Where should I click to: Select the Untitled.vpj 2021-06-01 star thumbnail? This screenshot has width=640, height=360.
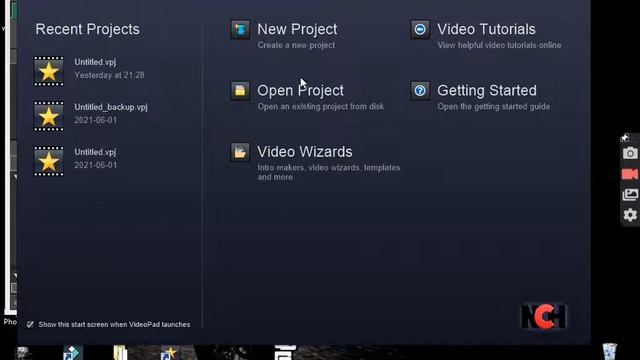(x=49, y=161)
